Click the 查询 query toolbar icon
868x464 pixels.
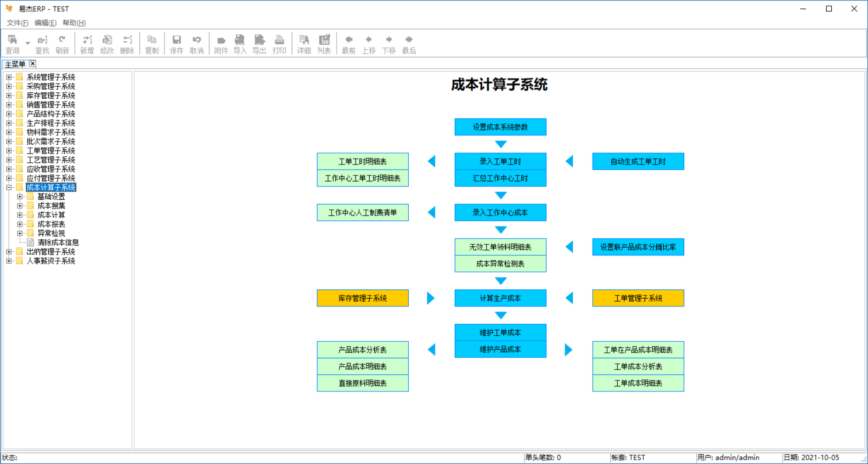point(12,44)
